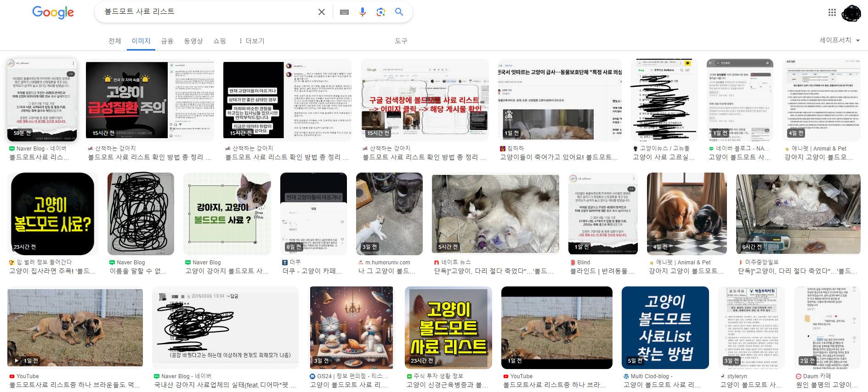868x392 pixels.
Task: Open the 2016.03.09 scribbled comment thumbnail
Action: click(x=225, y=327)
